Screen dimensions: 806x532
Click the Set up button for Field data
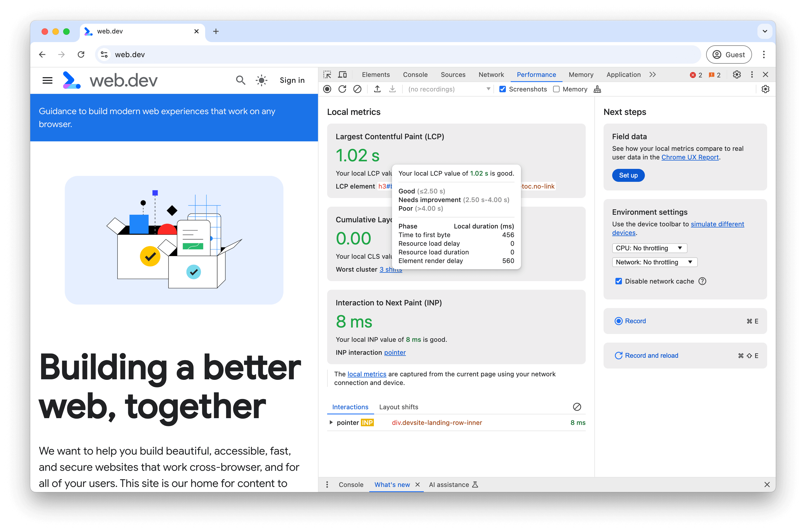(x=628, y=175)
